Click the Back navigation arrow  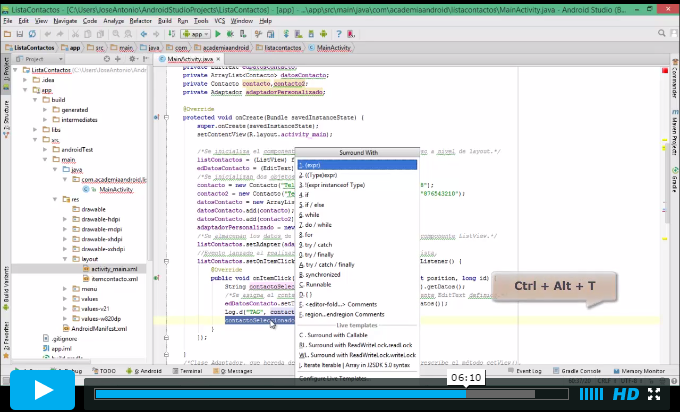point(144,34)
